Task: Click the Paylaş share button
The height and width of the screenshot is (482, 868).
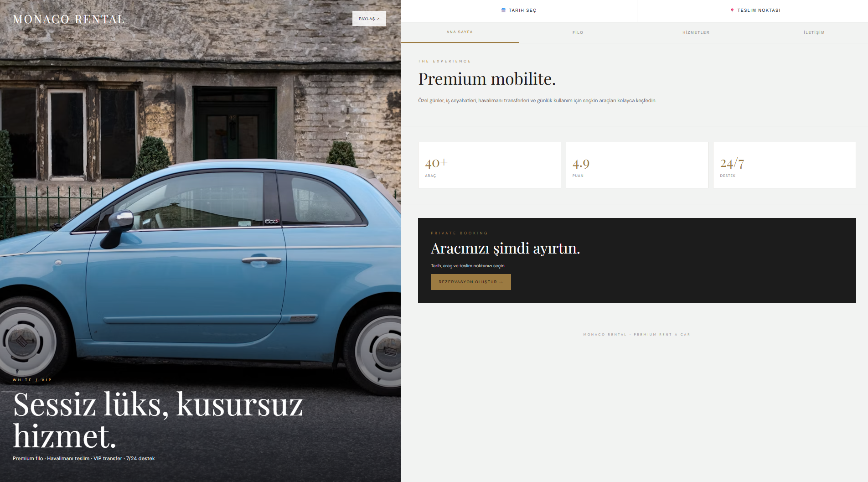Action: pos(369,19)
